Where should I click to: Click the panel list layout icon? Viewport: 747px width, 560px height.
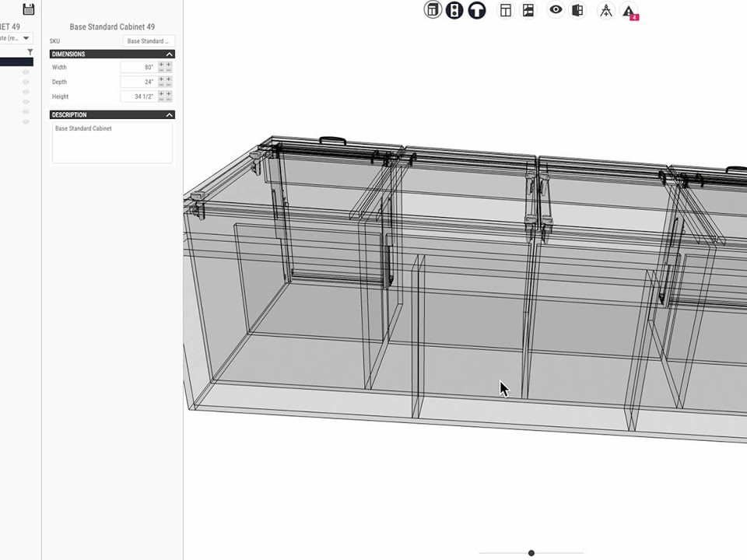(528, 10)
